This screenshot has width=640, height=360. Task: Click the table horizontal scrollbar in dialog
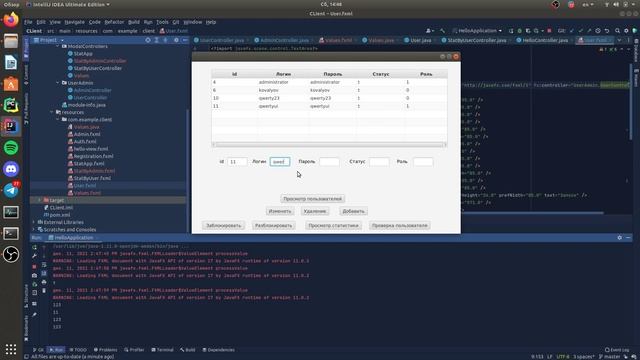coord(329,144)
